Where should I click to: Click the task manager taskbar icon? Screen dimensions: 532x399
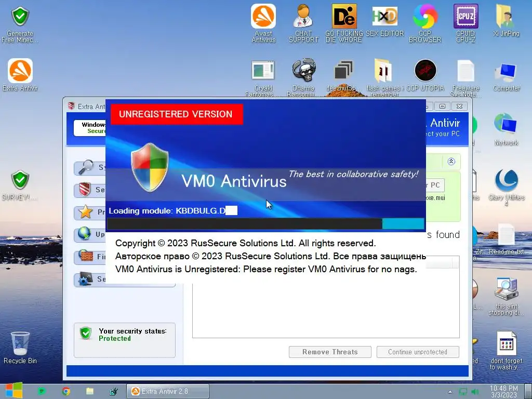[x=114, y=391]
